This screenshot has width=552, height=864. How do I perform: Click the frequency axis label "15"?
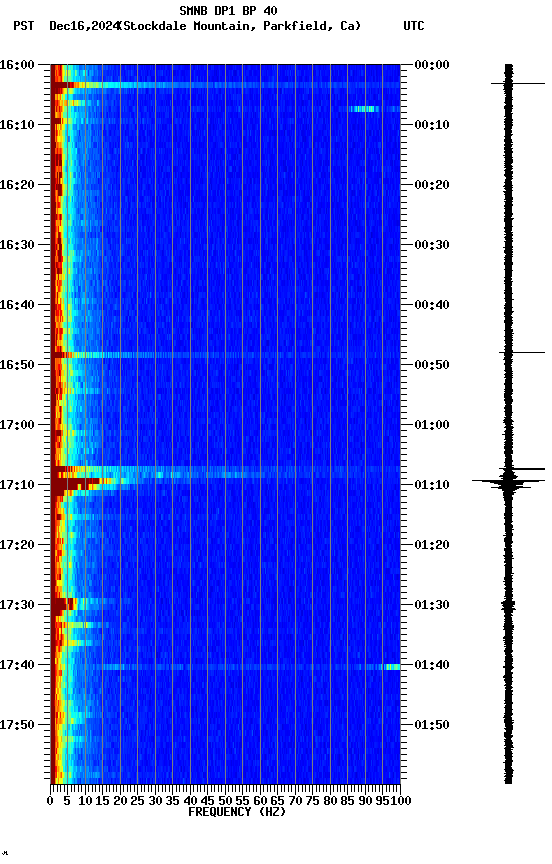[102, 802]
